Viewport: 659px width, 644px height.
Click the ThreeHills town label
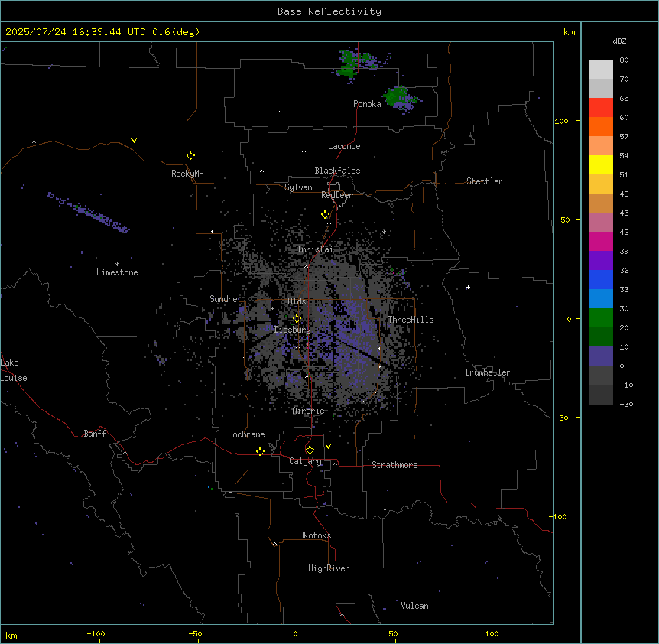(411, 320)
